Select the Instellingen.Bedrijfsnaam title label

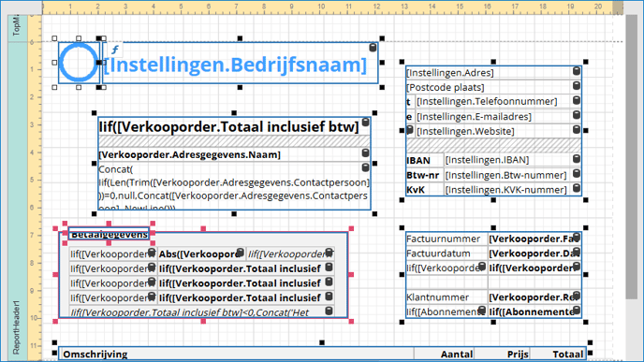241,63
